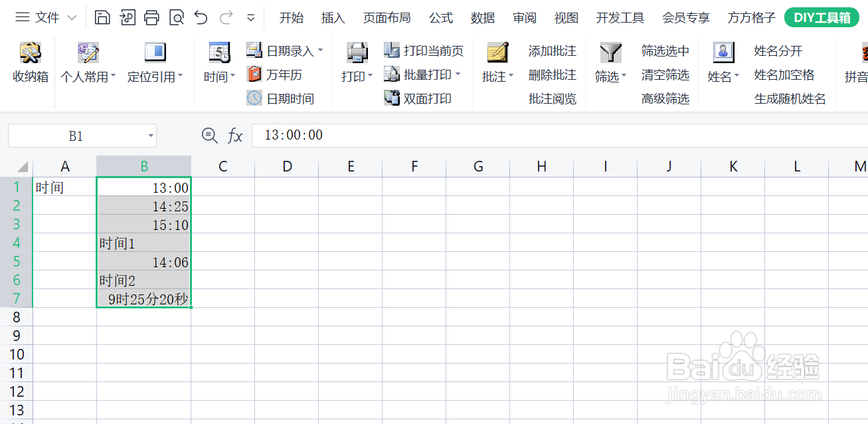This screenshot has width=868, height=424.
Task: Click the formula bar showing 13:00:00
Action: tap(560, 136)
